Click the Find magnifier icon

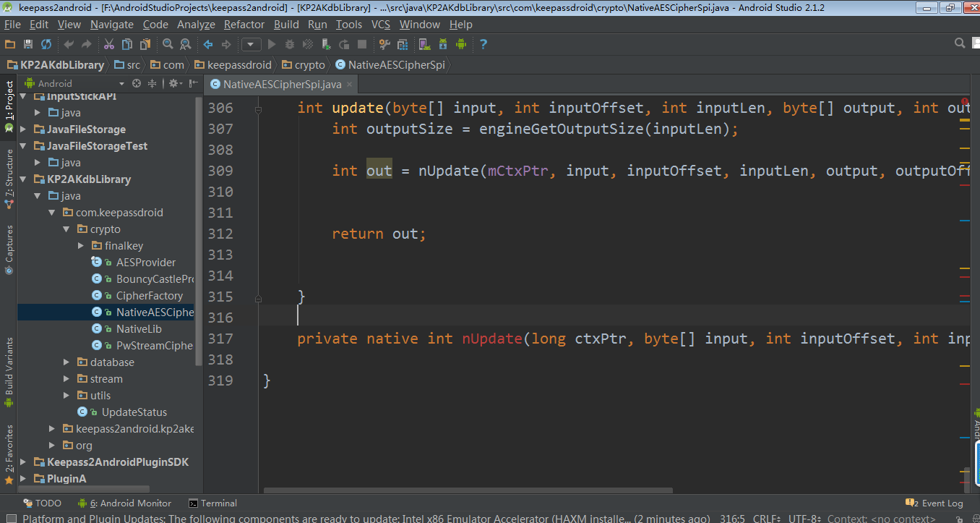pyautogui.click(x=168, y=44)
